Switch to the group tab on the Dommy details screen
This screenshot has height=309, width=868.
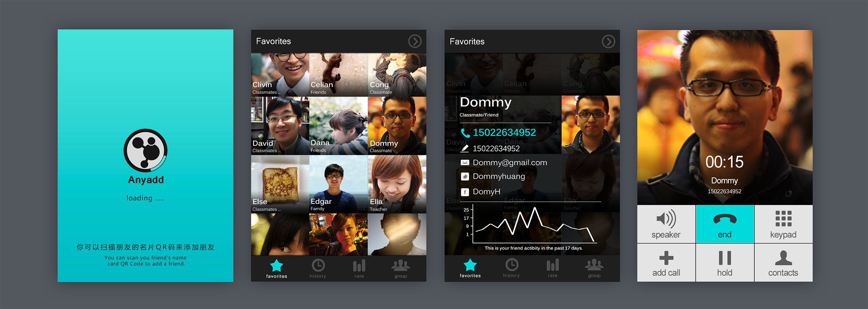pos(594,268)
